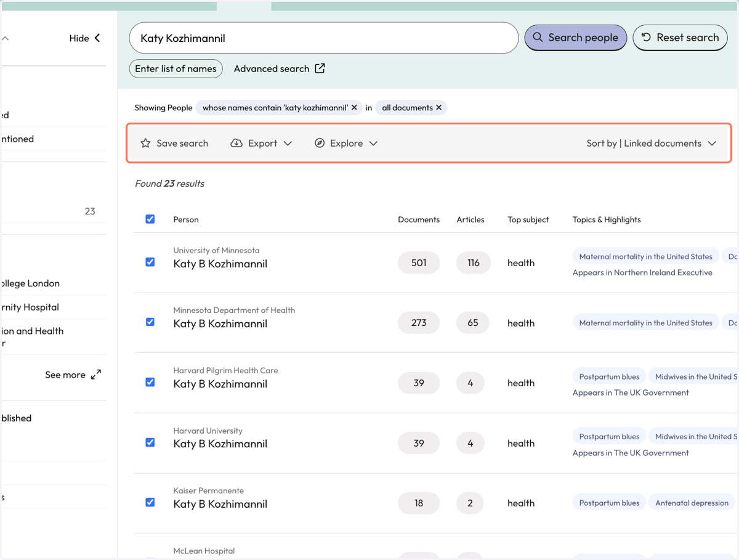
Task: Collapse the sidebar section with top chevron
Action: click(5, 38)
